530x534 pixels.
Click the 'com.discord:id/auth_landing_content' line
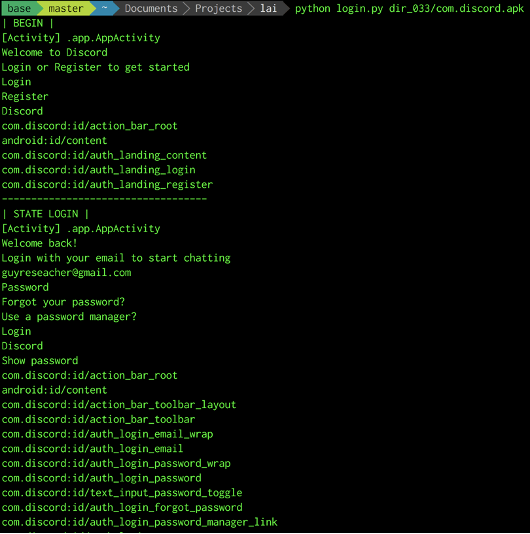point(104,155)
